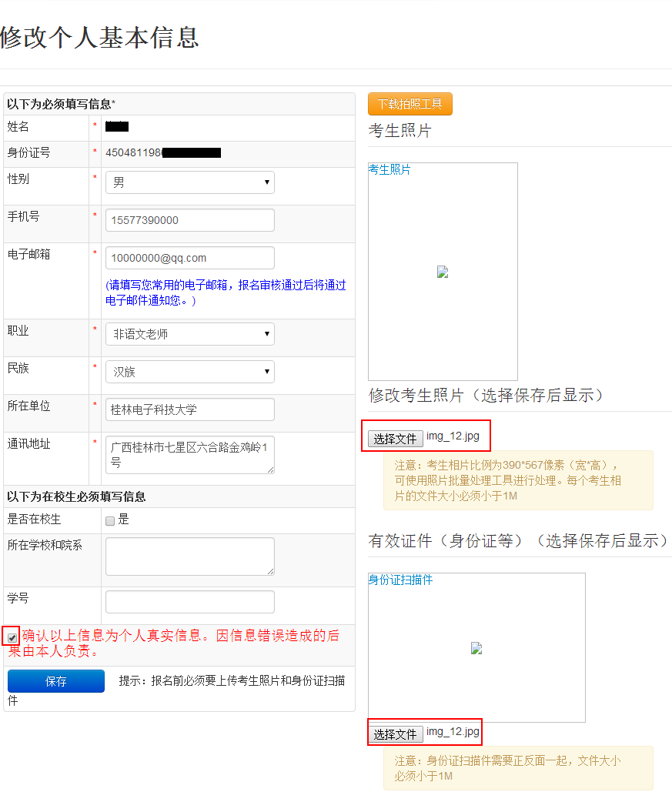Select the 所在单位 text field
672x792 pixels.
[189, 409]
